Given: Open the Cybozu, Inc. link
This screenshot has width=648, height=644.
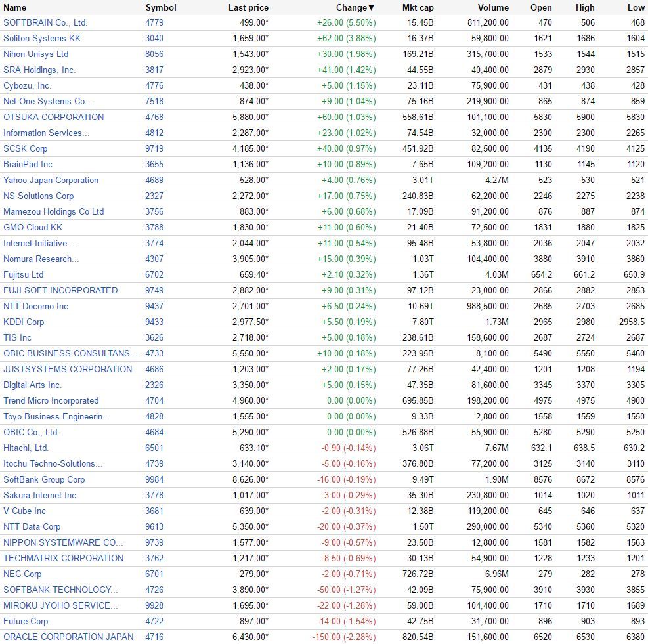Looking at the screenshot, I should [27, 85].
